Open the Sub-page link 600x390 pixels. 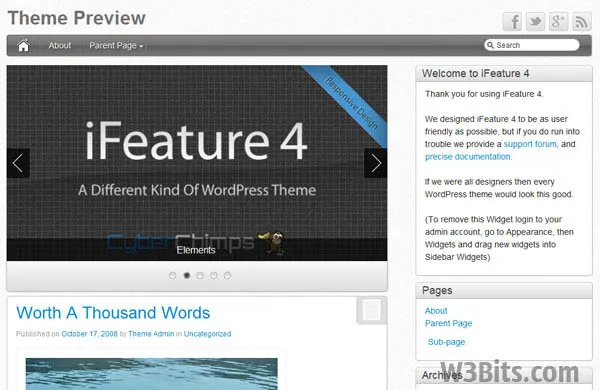click(x=446, y=342)
